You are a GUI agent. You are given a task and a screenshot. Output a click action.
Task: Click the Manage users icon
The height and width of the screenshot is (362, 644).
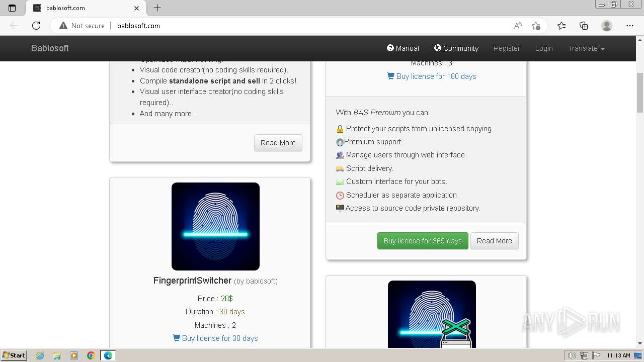point(340,155)
